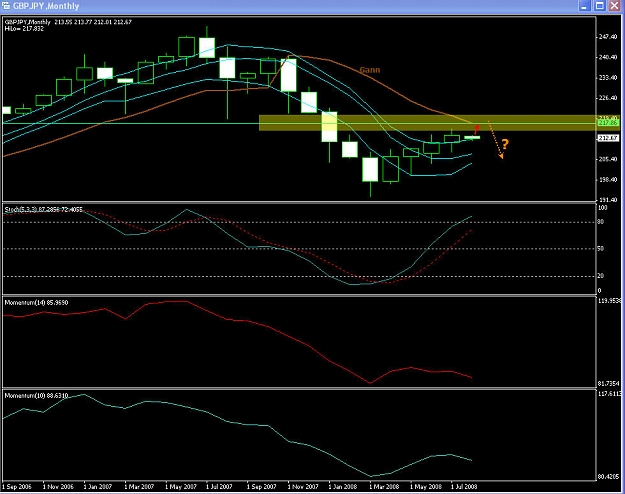This screenshot has height=494, width=625.
Task: Click the '1 Nov 2006' date label
Action: point(58,487)
